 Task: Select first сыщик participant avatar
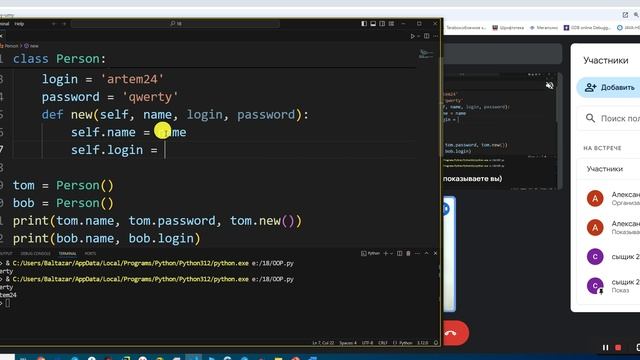coord(595,257)
